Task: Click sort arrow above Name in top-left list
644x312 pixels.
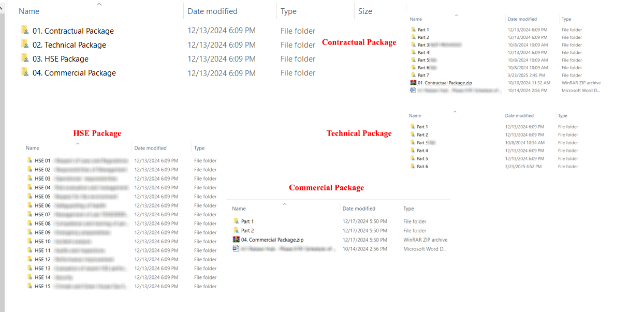Action: coord(99,4)
